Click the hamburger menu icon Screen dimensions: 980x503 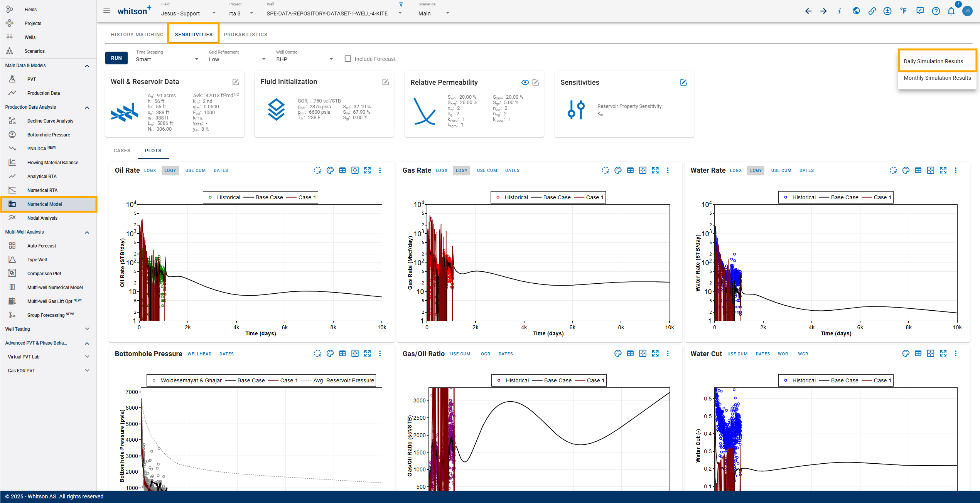tap(107, 11)
